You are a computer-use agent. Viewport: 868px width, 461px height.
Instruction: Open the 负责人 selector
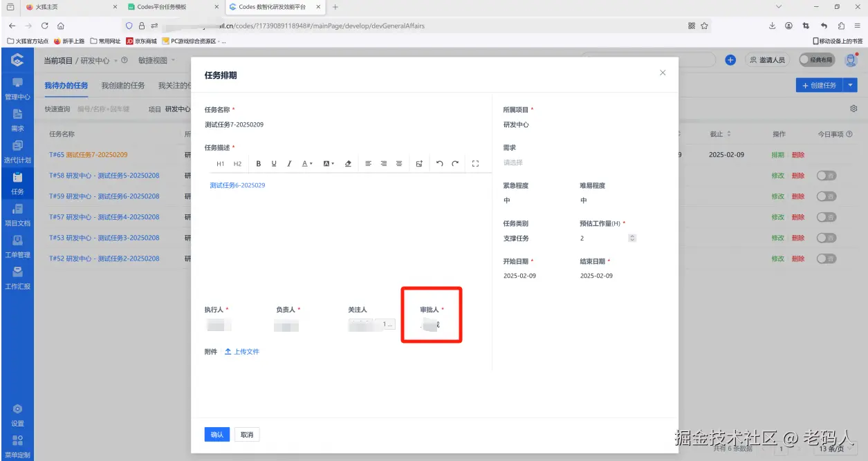click(286, 325)
